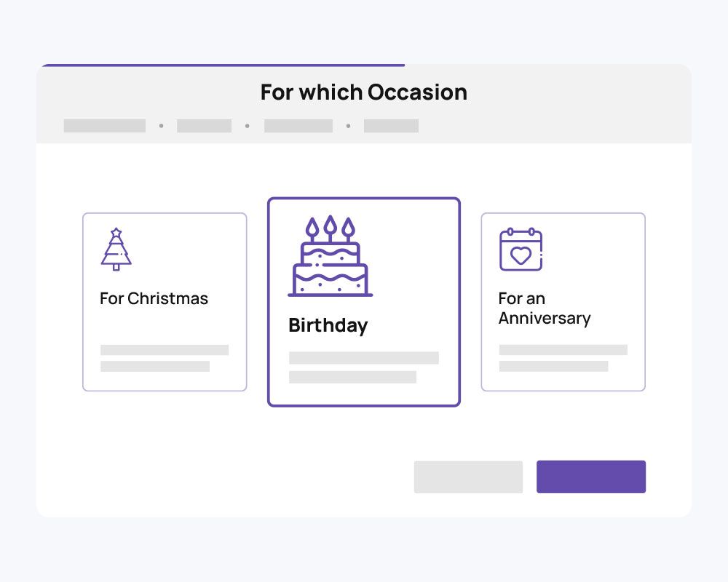Click the purple progress bar at top

click(x=223, y=65)
